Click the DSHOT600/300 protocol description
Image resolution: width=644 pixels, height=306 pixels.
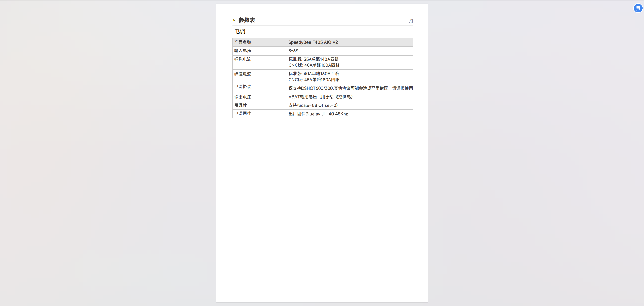click(350, 88)
